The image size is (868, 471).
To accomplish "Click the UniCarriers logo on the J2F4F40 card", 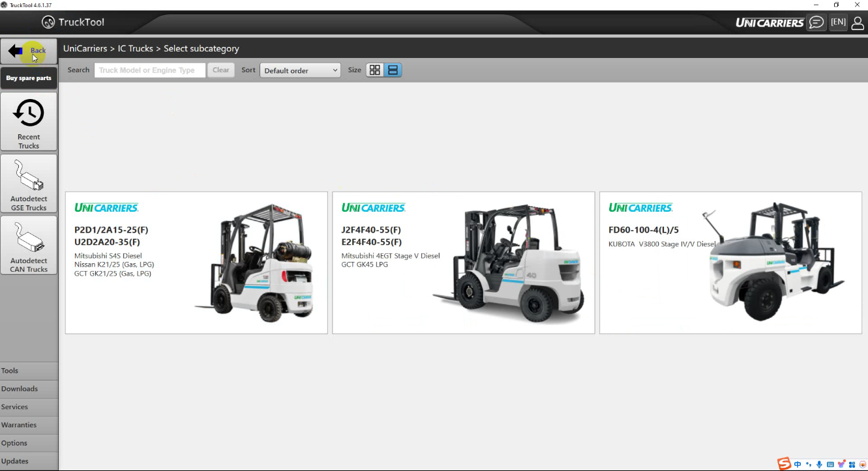I will click(374, 208).
